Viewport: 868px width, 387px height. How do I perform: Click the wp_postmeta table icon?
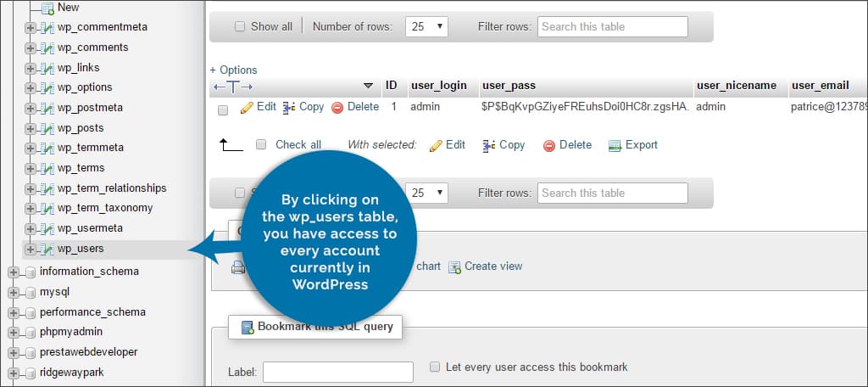point(47,108)
